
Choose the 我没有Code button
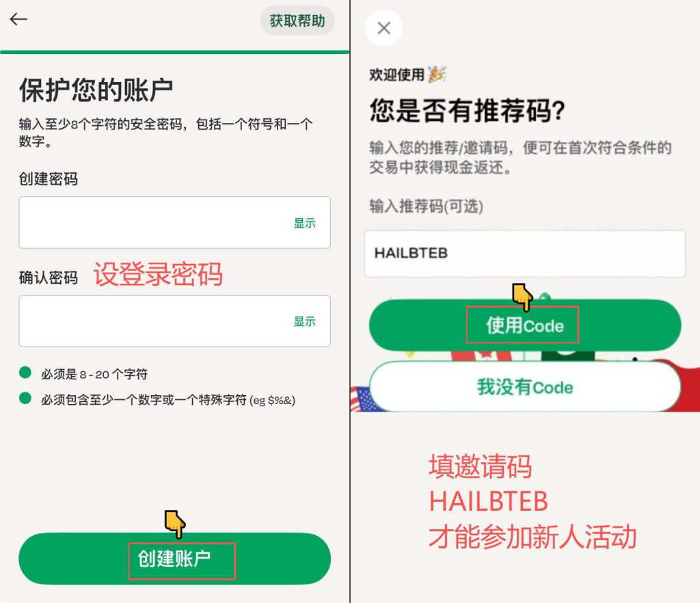(525, 386)
